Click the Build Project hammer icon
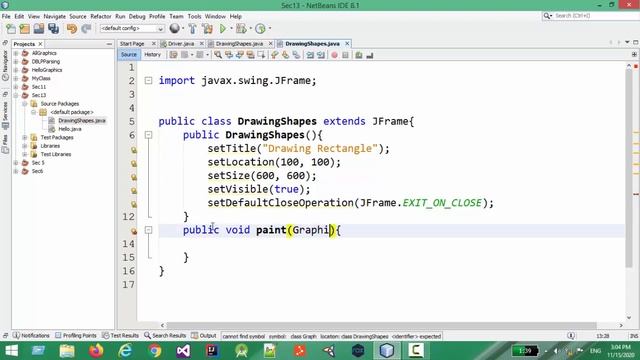This screenshot has height=360, width=640. (192, 29)
